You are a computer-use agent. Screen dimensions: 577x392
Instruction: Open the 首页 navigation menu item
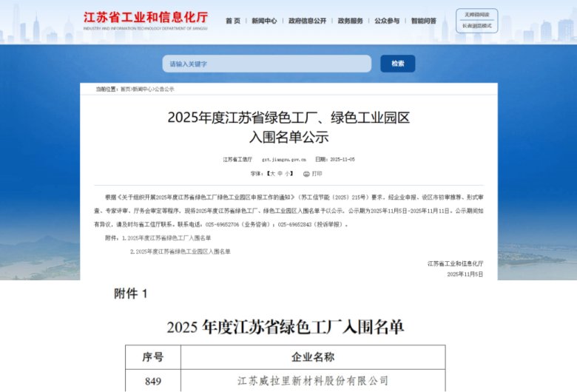233,21
